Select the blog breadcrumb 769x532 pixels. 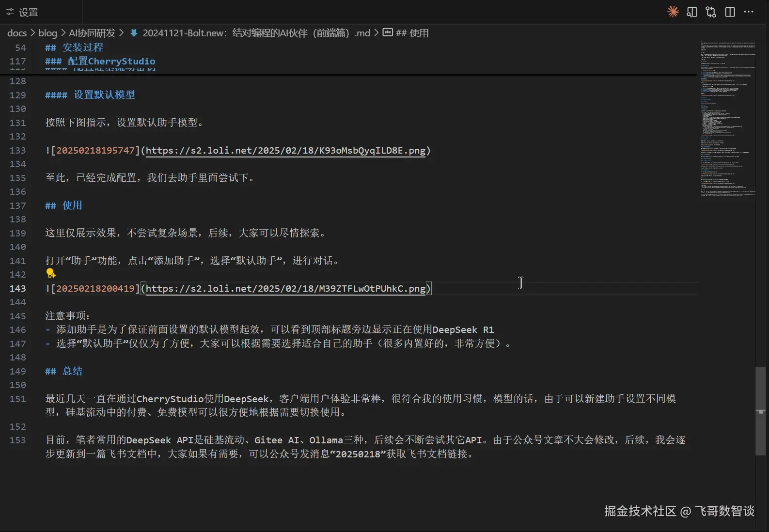[47, 33]
